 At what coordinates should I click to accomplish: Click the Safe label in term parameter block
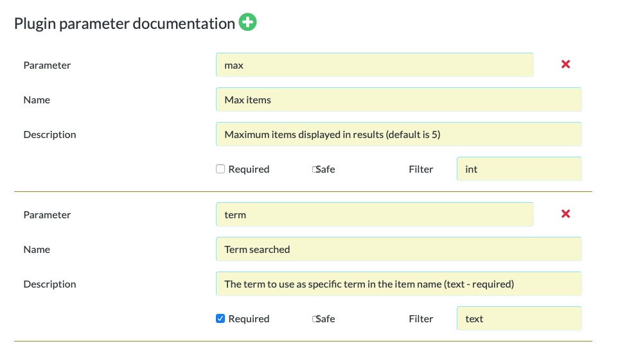click(325, 318)
